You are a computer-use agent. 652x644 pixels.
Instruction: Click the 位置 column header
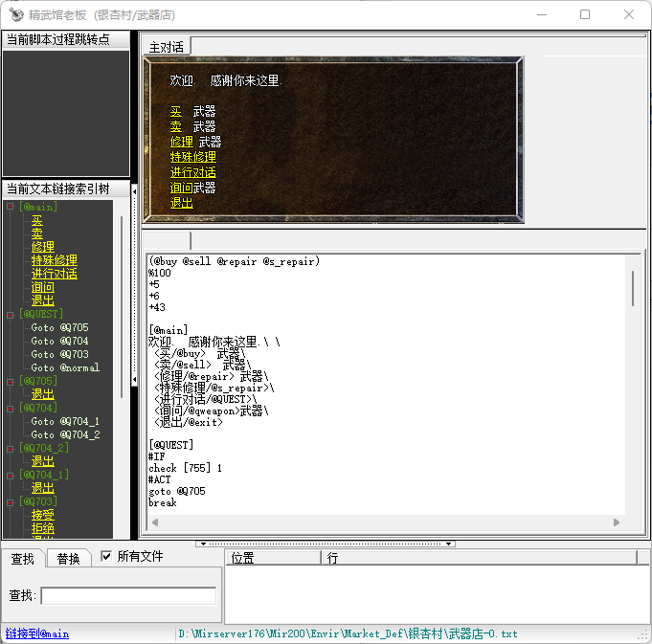tap(273, 558)
